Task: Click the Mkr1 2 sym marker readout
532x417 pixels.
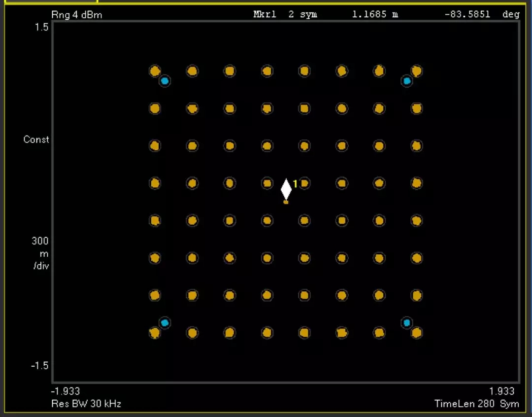Action: [285, 14]
